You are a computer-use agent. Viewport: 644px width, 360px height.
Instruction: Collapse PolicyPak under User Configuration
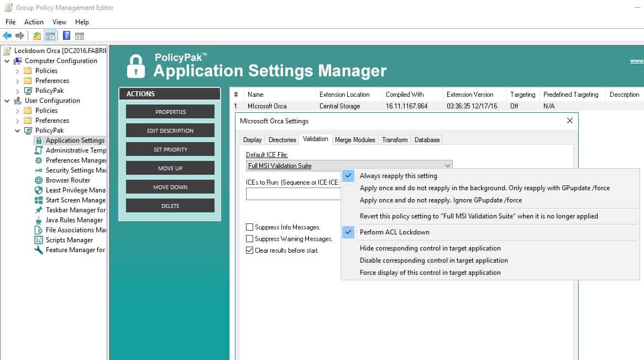(17, 131)
